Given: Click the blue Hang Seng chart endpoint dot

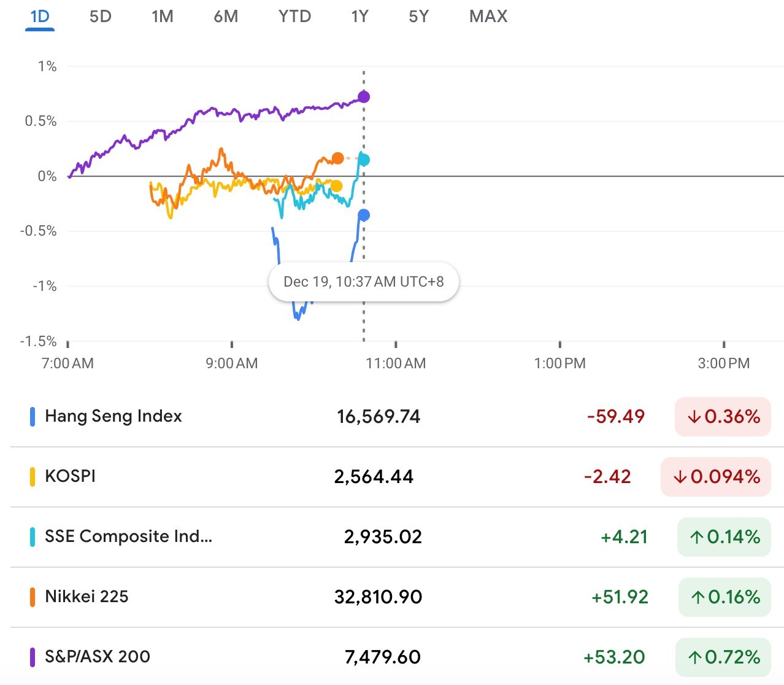Looking at the screenshot, I should pos(364,215).
